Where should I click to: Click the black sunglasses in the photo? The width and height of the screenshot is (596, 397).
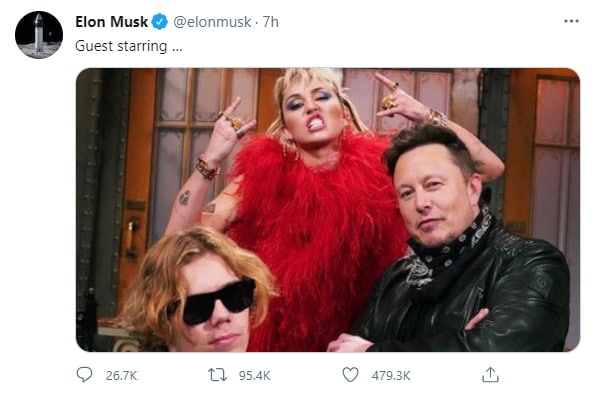213,302
